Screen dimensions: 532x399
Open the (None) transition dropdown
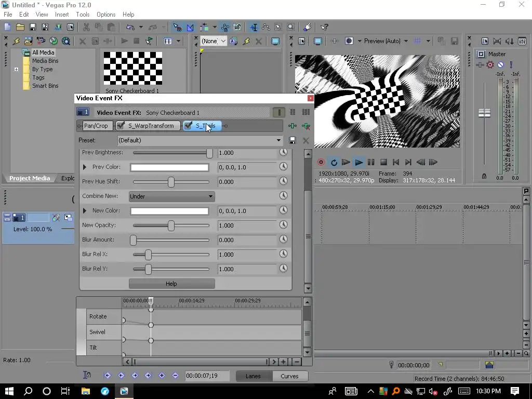pyautogui.click(x=223, y=41)
